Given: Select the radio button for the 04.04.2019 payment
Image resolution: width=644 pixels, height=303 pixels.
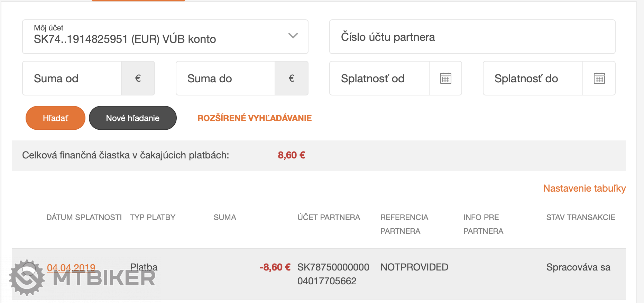Looking at the screenshot, I should click(x=29, y=268).
